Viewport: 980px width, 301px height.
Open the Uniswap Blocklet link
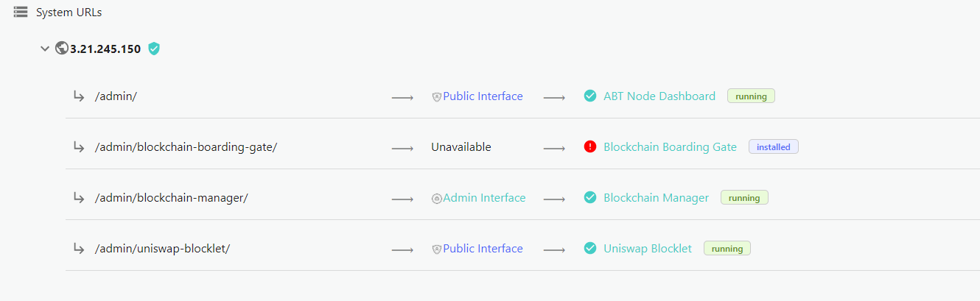(648, 248)
